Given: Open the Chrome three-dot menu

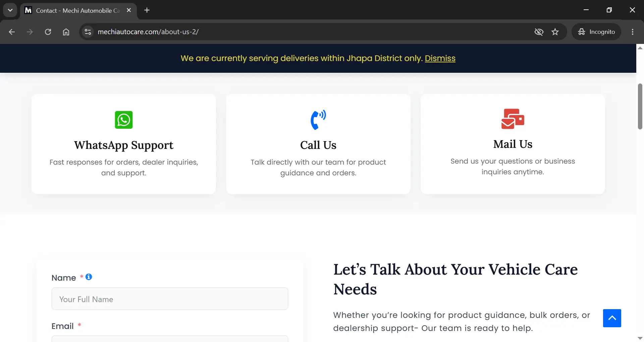Looking at the screenshot, I should [633, 32].
